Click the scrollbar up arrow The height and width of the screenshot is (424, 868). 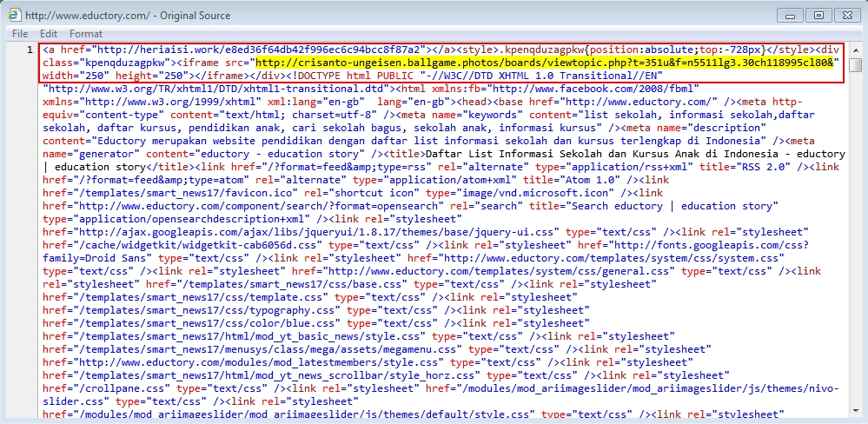pyautogui.click(x=856, y=50)
